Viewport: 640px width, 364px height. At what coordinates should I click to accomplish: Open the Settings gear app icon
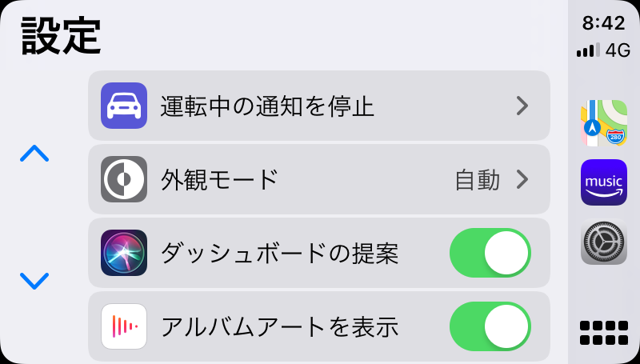click(604, 242)
